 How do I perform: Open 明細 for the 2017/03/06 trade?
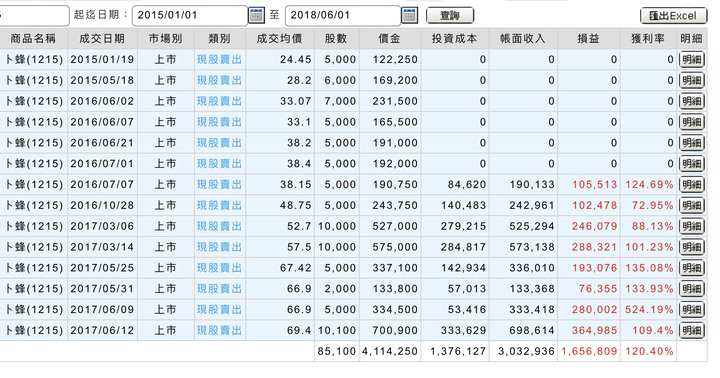pos(692,226)
